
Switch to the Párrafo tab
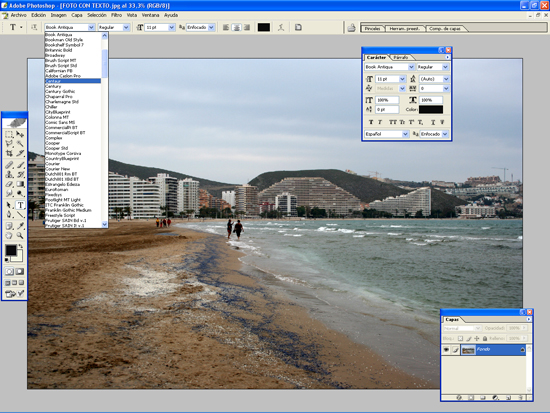pyautogui.click(x=401, y=57)
